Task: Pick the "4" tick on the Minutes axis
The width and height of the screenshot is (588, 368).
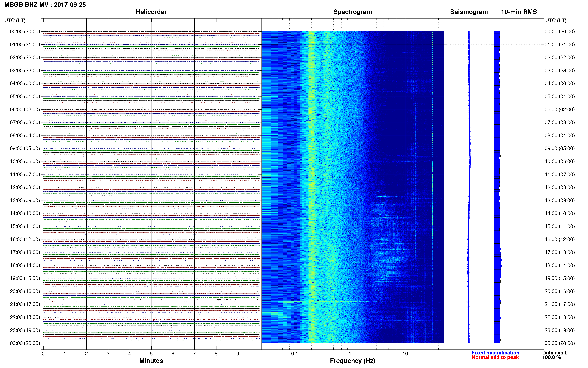Action: [x=130, y=354]
